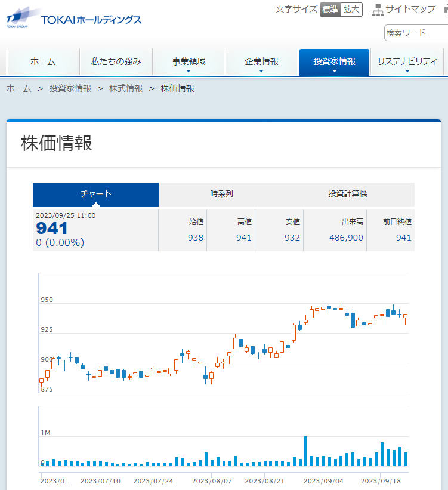Click the 925 axis label
Viewport: 448px width, 490px height.
click(x=47, y=329)
